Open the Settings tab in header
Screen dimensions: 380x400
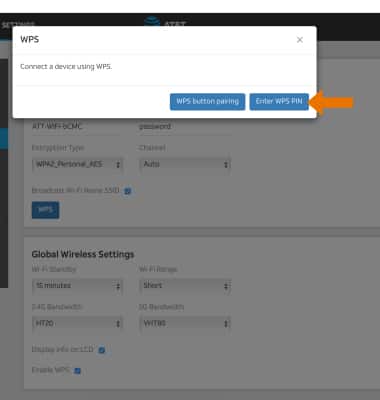[x=18, y=25]
